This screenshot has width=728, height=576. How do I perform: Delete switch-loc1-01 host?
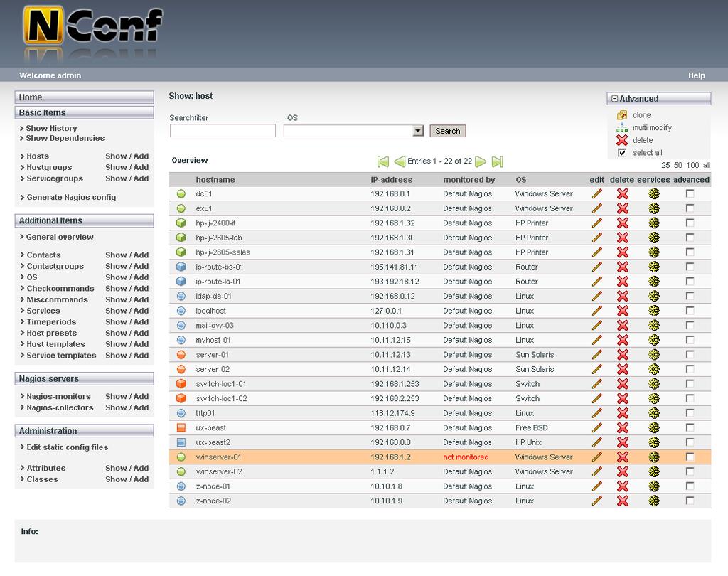pyautogui.click(x=622, y=384)
